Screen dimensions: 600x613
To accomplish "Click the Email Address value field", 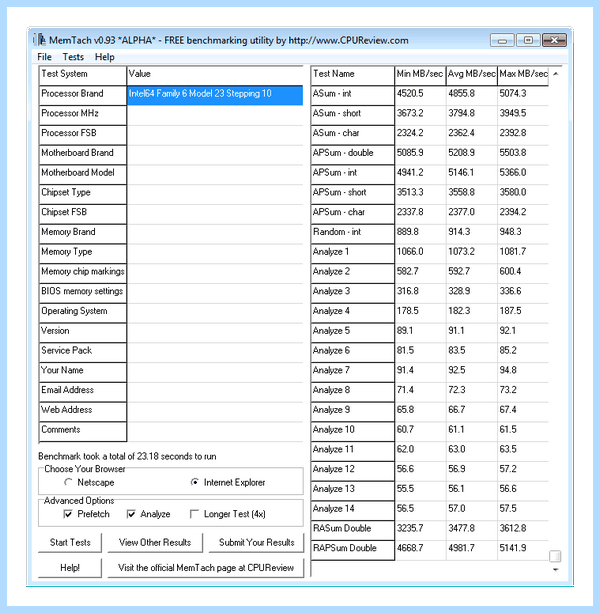I will (x=215, y=392).
